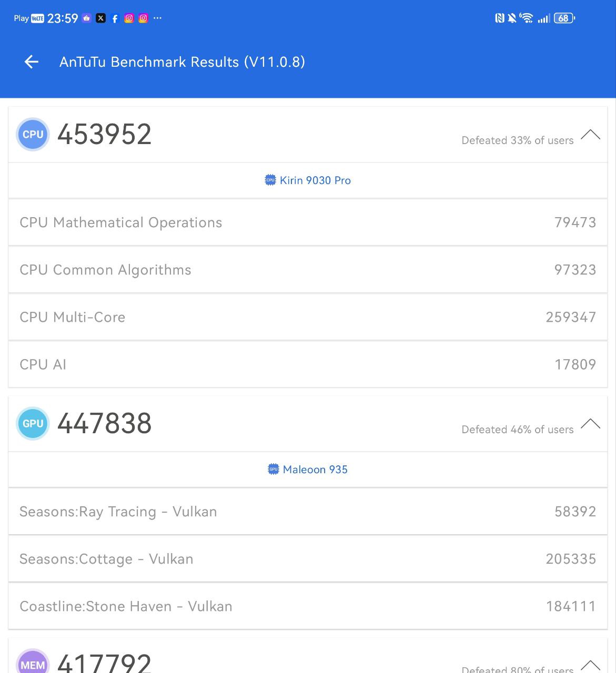
Task: Tap the chip icon beside Kirin 9030 Pro
Action: (x=270, y=180)
